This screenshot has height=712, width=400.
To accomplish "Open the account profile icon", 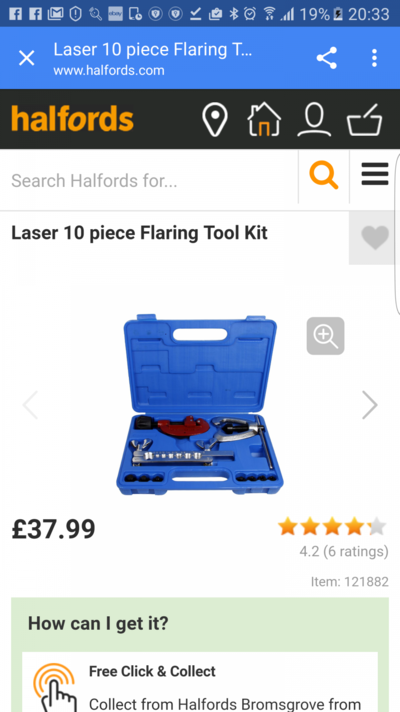I will (x=314, y=120).
